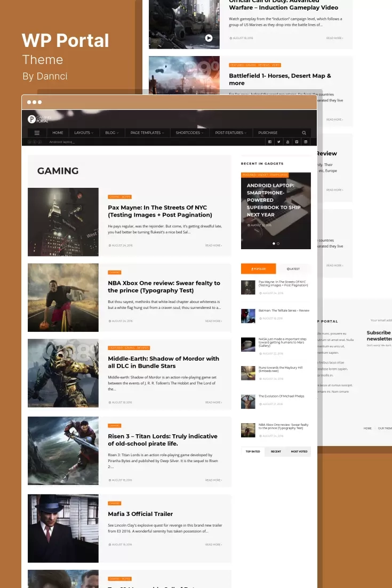
Task: Open the YouTube social icon in the header
Action: (287, 142)
